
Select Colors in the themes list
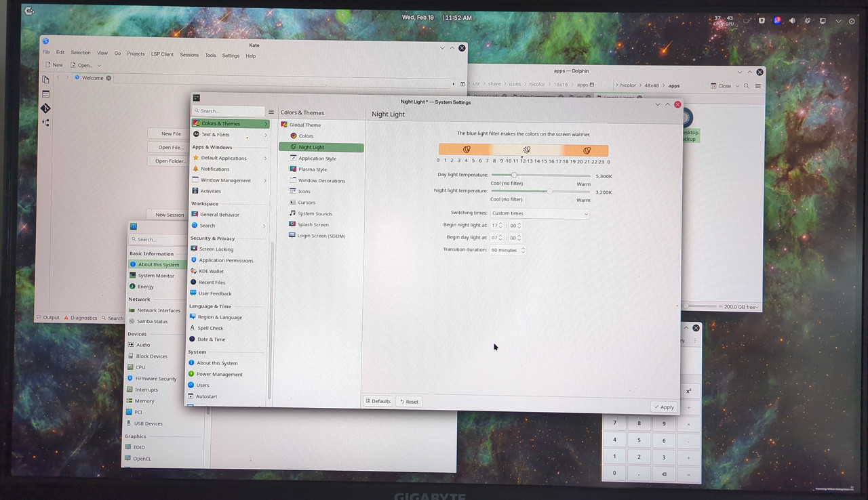[x=321, y=136]
